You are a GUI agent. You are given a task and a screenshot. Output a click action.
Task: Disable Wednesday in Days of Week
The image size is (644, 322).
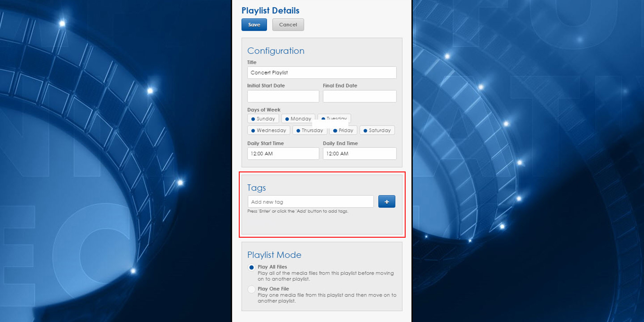pos(268,130)
